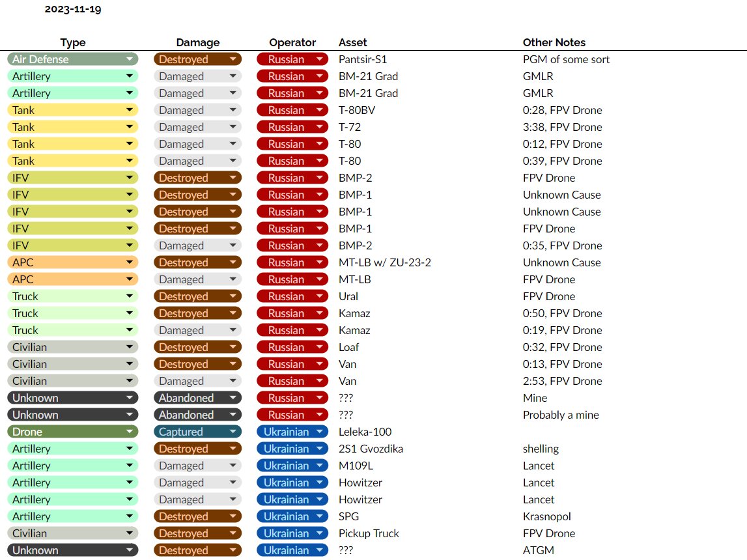Open Type dropdown in 0:12 FPV Drone row
This screenshot has height=560, width=747.
[x=72, y=144]
